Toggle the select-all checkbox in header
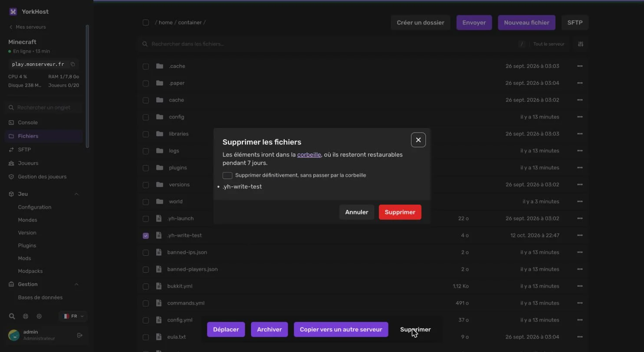This screenshot has width=644, height=352. (x=146, y=23)
